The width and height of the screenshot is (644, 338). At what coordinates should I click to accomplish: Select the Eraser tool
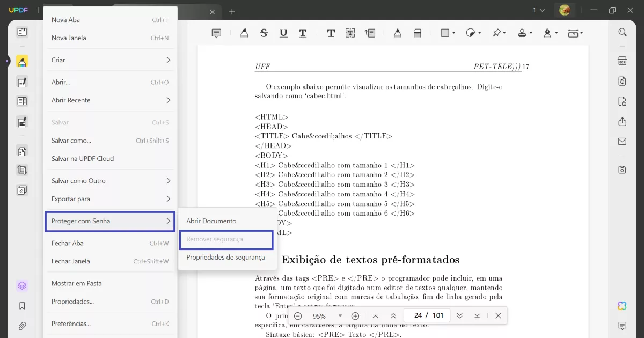pyautogui.click(x=418, y=33)
